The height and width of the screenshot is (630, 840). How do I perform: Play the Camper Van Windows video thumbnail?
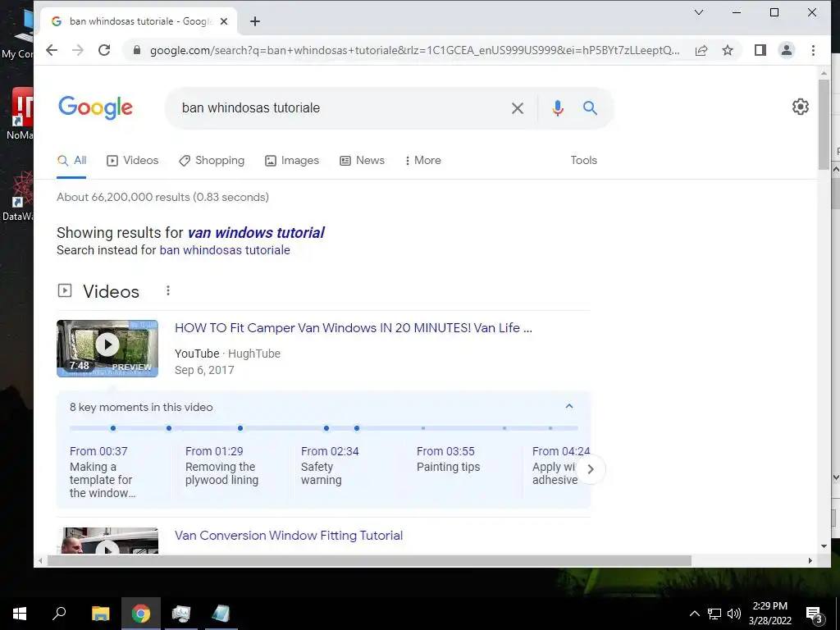(107, 348)
